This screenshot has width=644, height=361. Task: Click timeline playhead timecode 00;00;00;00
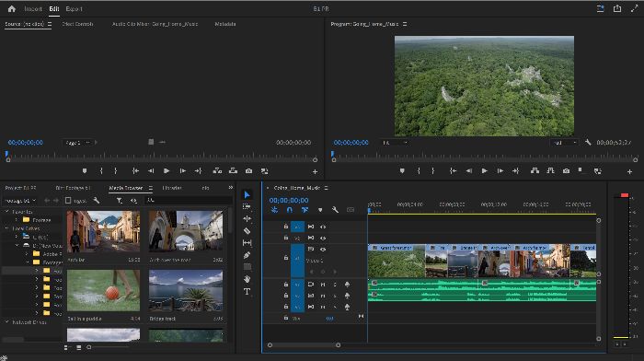pos(289,200)
